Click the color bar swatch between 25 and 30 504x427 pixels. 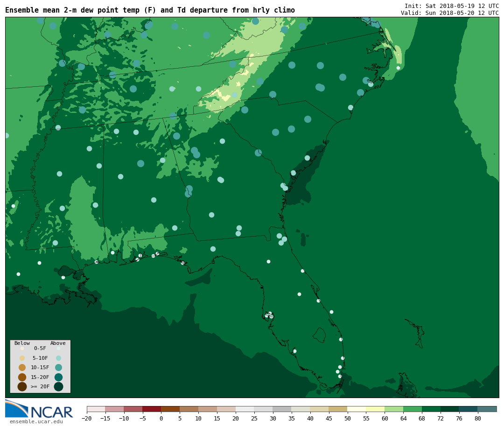264,409
